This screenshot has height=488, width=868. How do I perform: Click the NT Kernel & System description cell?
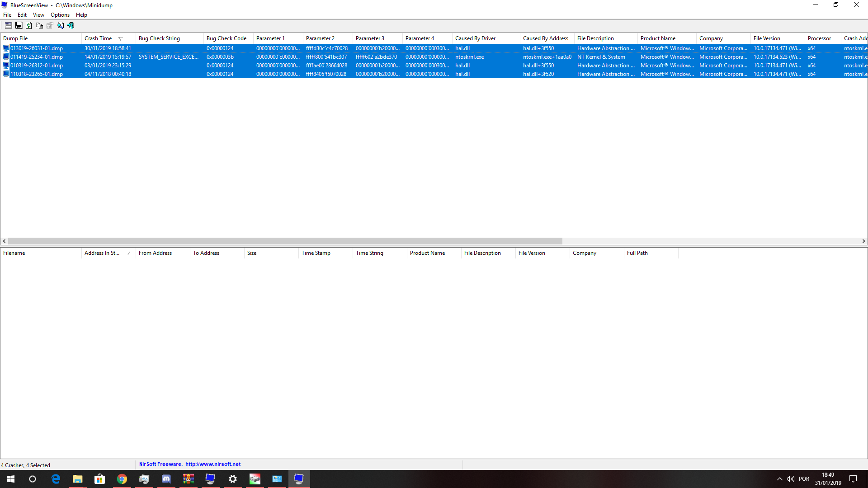tap(601, 57)
